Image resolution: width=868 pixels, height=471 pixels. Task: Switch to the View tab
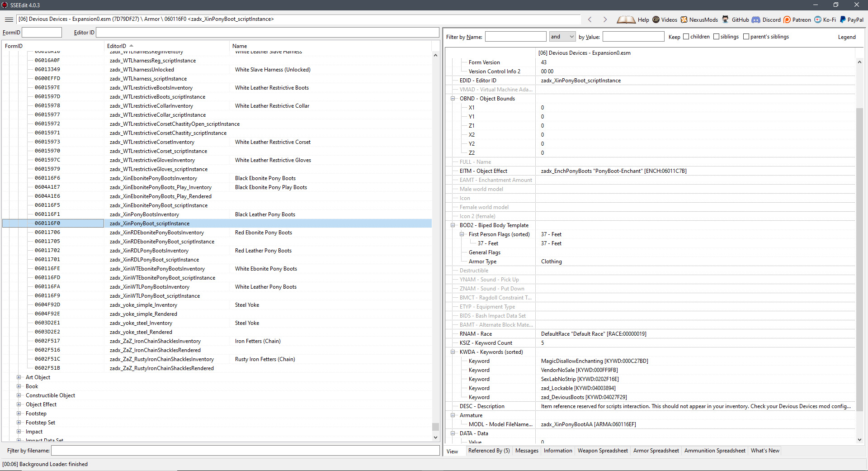click(453, 452)
